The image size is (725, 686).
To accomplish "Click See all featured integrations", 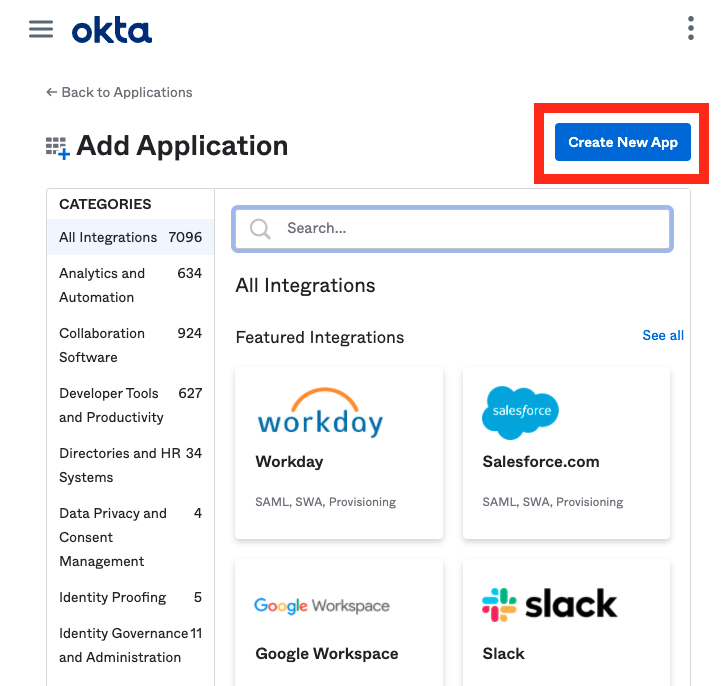I will coord(663,335).
